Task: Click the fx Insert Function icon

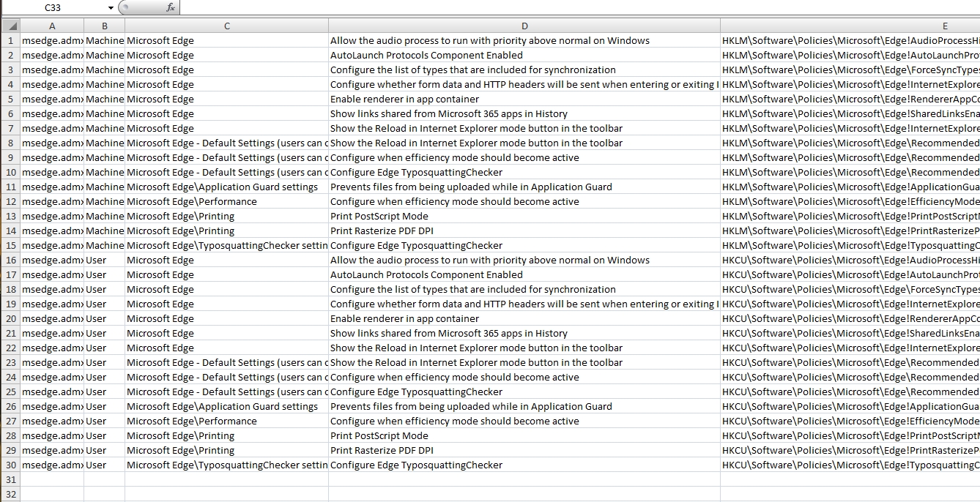Action: tap(170, 7)
